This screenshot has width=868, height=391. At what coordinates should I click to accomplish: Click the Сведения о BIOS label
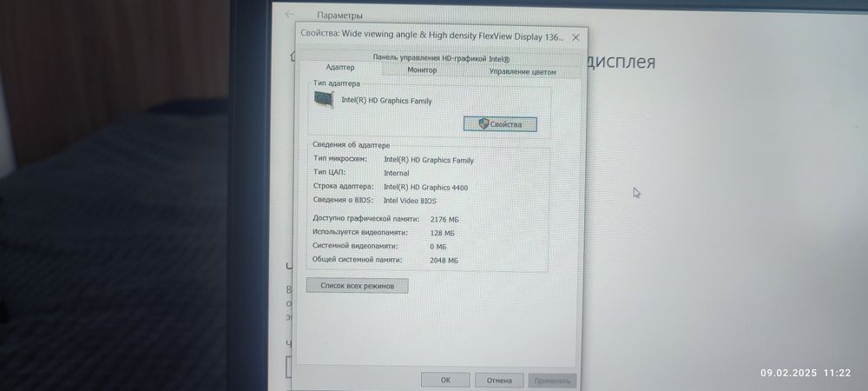click(x=343, y=200)
